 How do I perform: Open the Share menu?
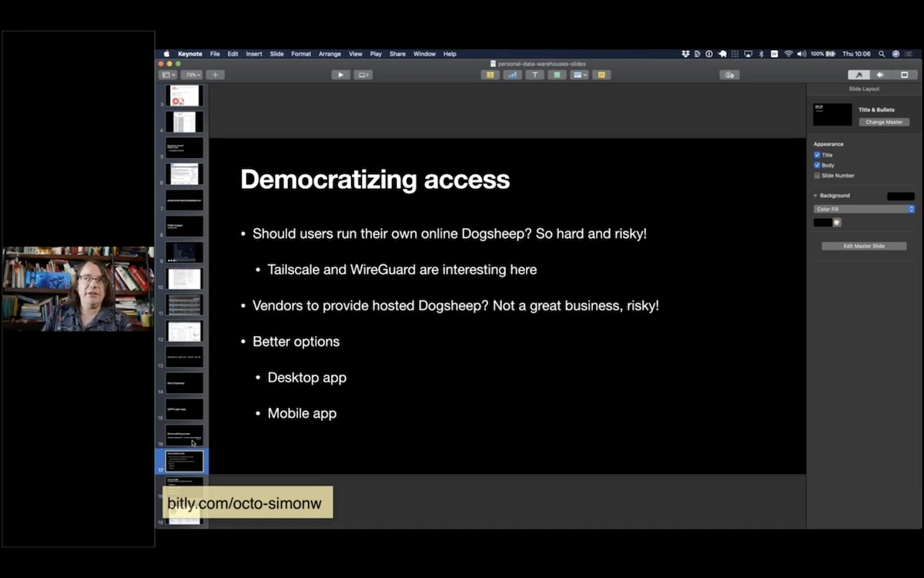pyautogui.click(x=397, y=54)
